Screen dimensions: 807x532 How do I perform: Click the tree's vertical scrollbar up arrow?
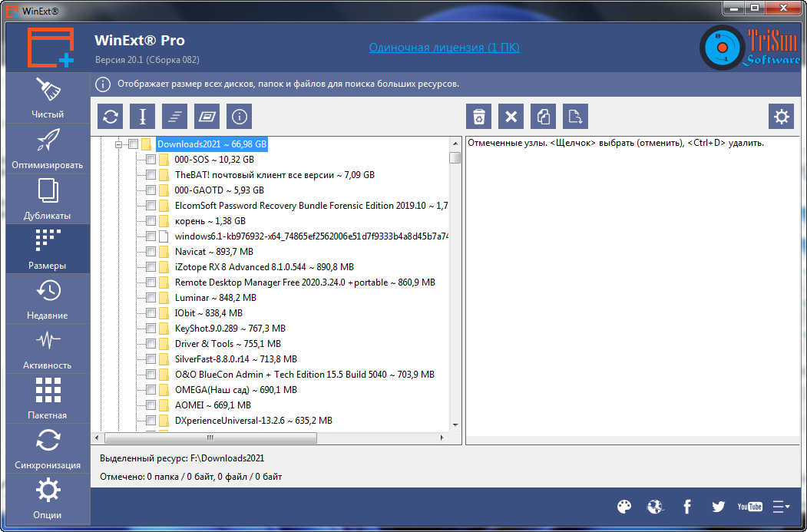click(455, 144)
